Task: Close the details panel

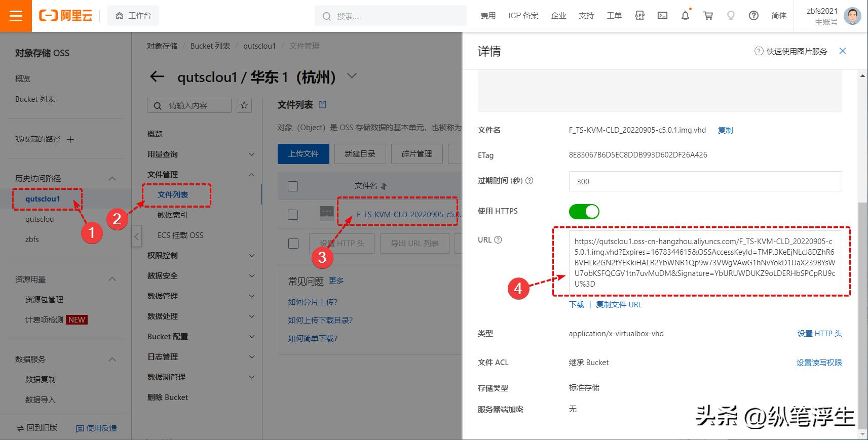Action: (x=843, y=51)
